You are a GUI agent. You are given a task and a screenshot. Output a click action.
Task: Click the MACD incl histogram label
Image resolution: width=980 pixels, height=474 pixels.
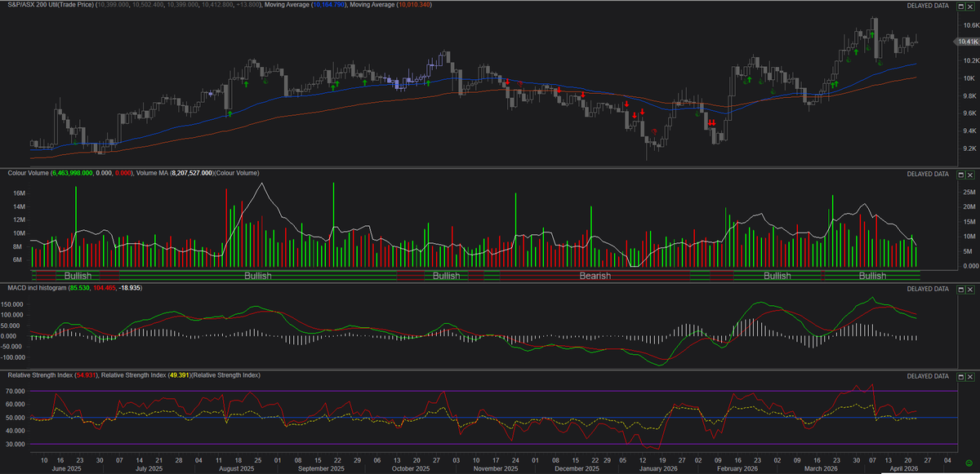pos(38,289)
